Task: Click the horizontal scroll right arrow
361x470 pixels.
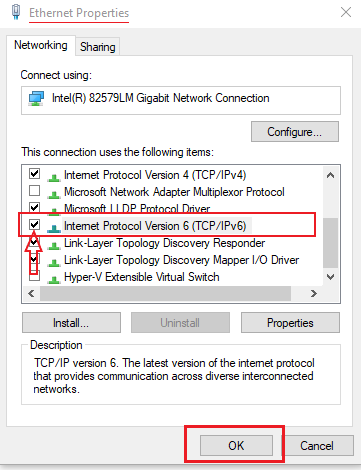Action: click(x=313, y=293)
